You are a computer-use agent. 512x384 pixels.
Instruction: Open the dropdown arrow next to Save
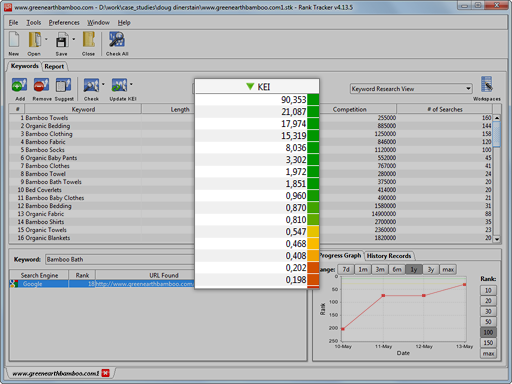click(x=73, y=39)
